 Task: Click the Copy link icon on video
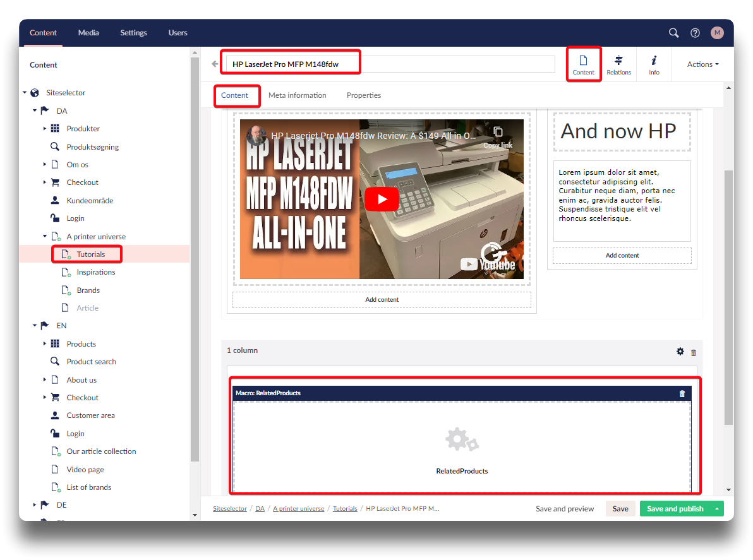[498, 132]
